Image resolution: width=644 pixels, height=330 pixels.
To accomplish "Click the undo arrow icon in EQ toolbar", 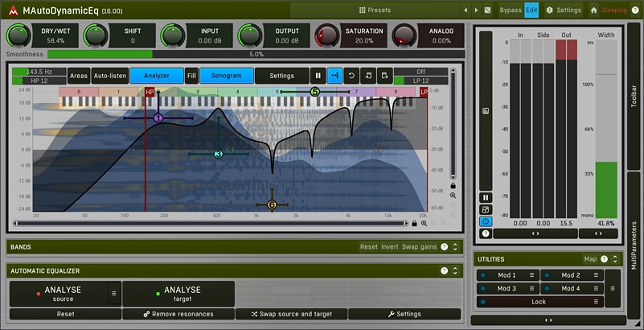I will [x=351, y=76].
